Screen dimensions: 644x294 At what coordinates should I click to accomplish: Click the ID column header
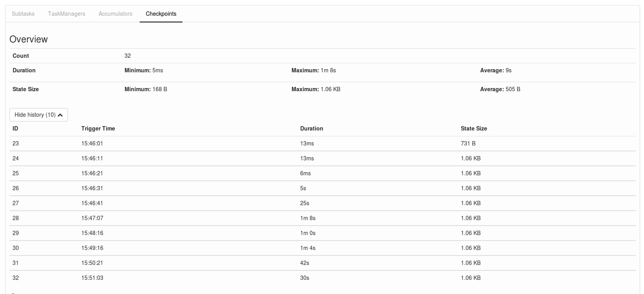click(15, 129)
